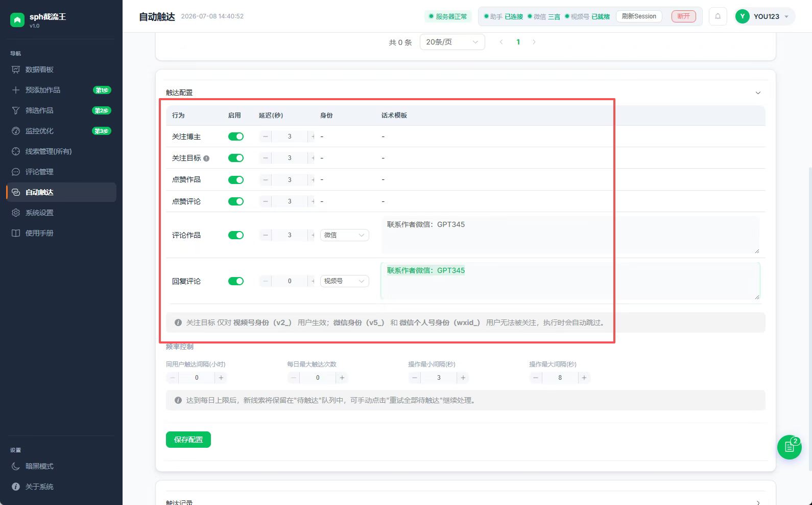Open the 20条/页 page size dropdown
812x505 pixels.
pyautogui.click(x=452, y=42)
